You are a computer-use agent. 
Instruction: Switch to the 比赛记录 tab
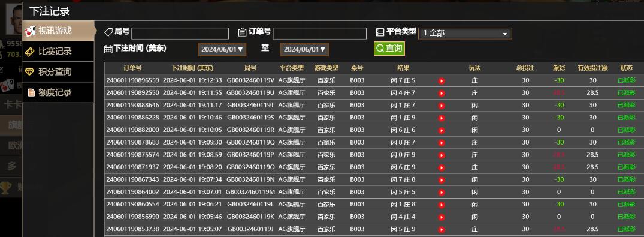(58, 51)
